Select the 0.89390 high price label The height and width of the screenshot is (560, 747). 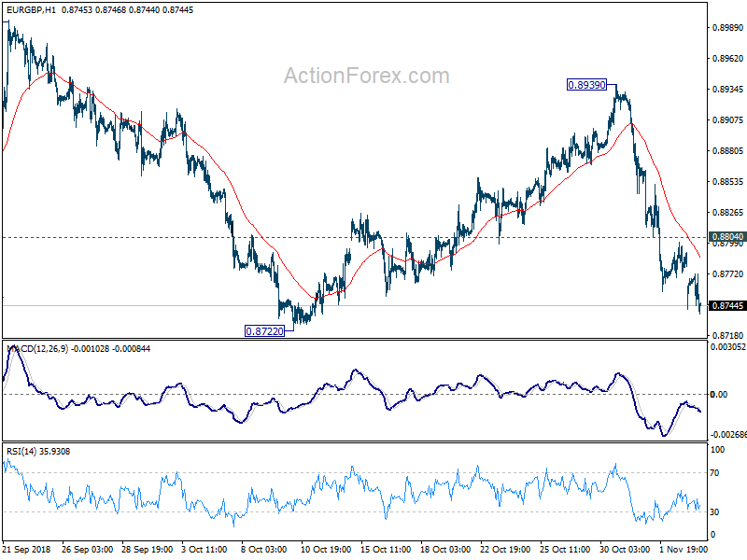[586, 85]
